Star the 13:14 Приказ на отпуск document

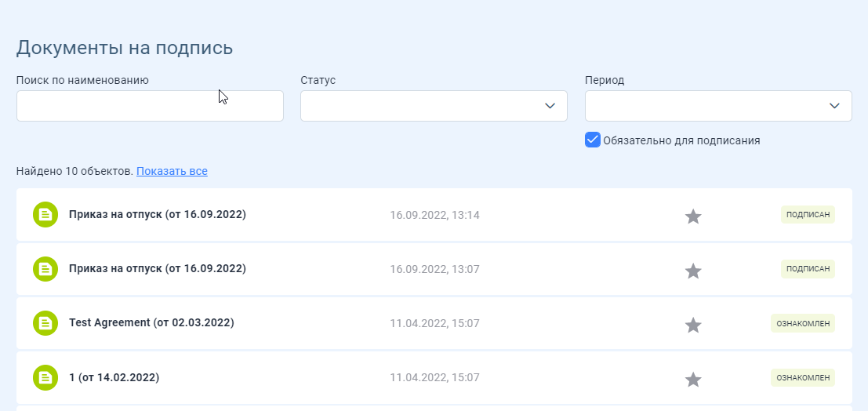click(x=693, y=216)
